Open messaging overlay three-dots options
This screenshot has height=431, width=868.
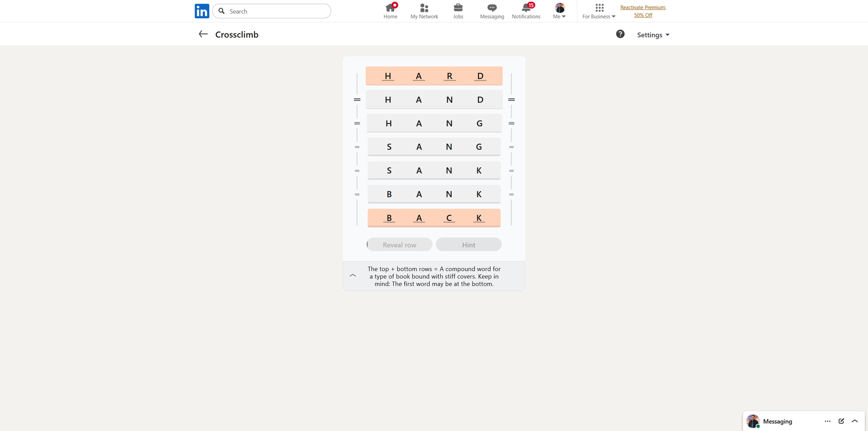click(827, 421)
